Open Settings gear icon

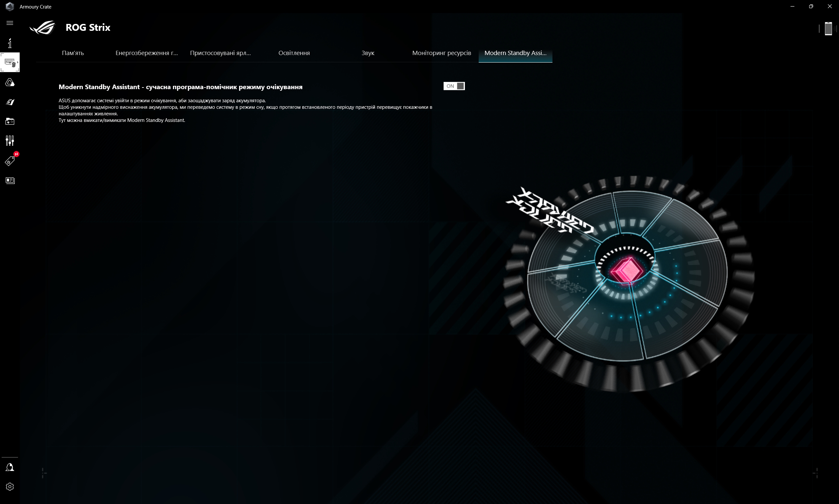[10, 487]
